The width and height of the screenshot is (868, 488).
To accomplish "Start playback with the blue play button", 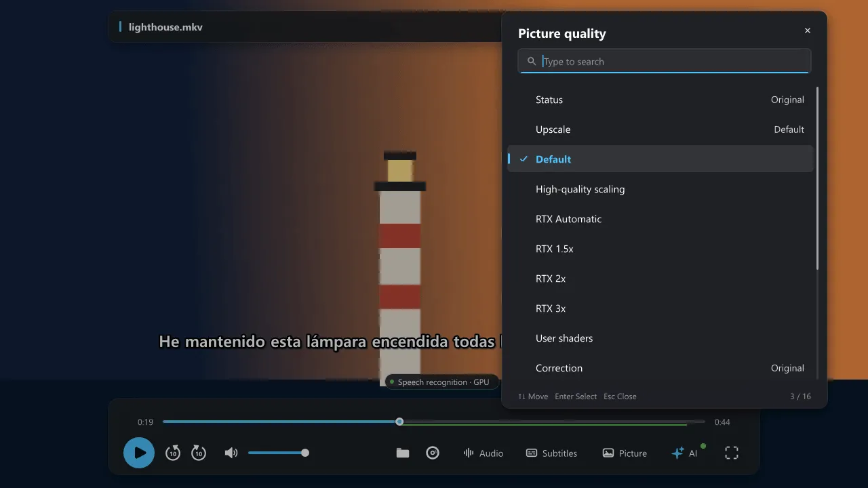I will click(139, 453).
